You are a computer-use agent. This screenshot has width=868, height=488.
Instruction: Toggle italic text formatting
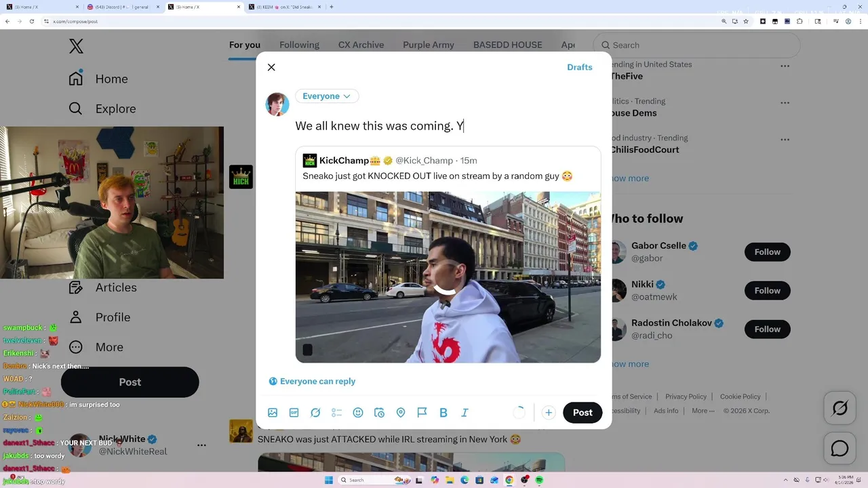[465, 412]
